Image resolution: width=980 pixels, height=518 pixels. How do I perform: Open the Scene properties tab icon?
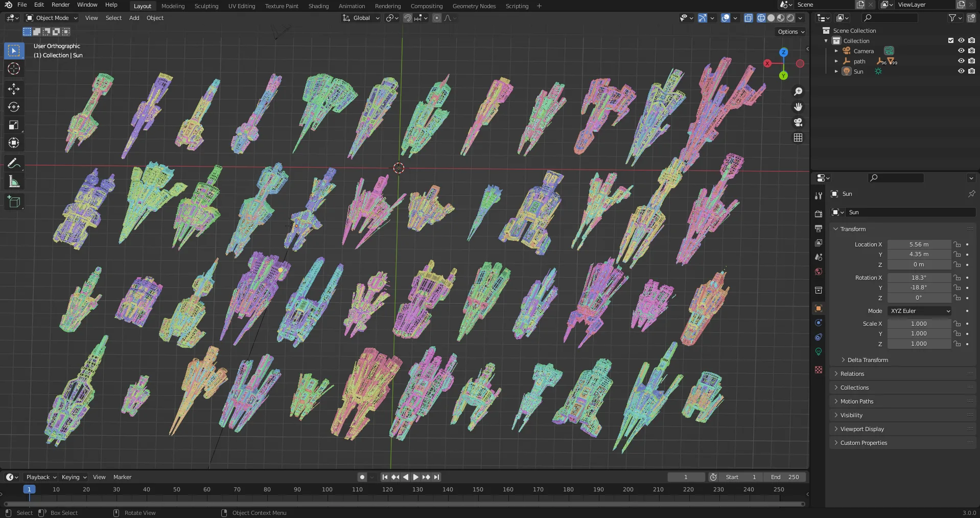(819, 257)
